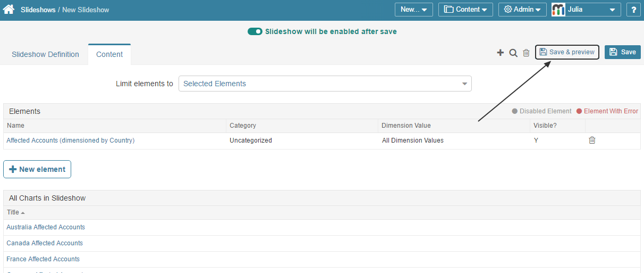
Task: Open the New... dropdown menu
Action: point(413,10)
